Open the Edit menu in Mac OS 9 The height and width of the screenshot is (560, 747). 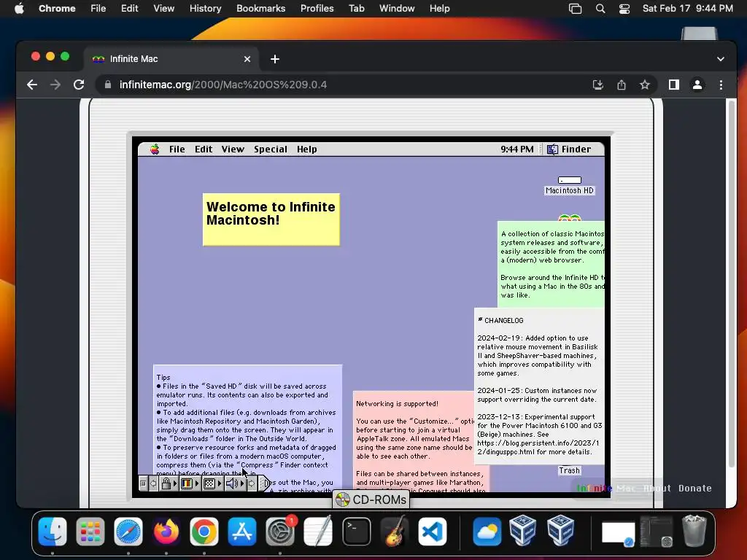coord(204,149)
